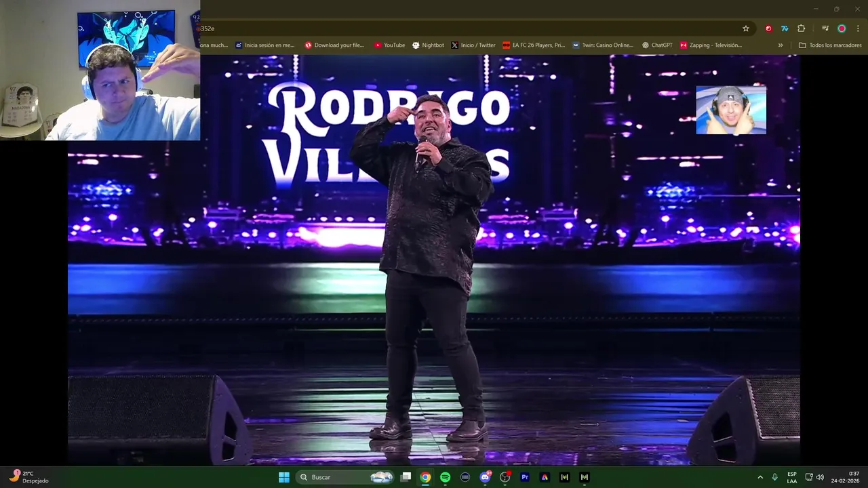Open the clock showing 0:37 24-02-2026

coord(845,477)
